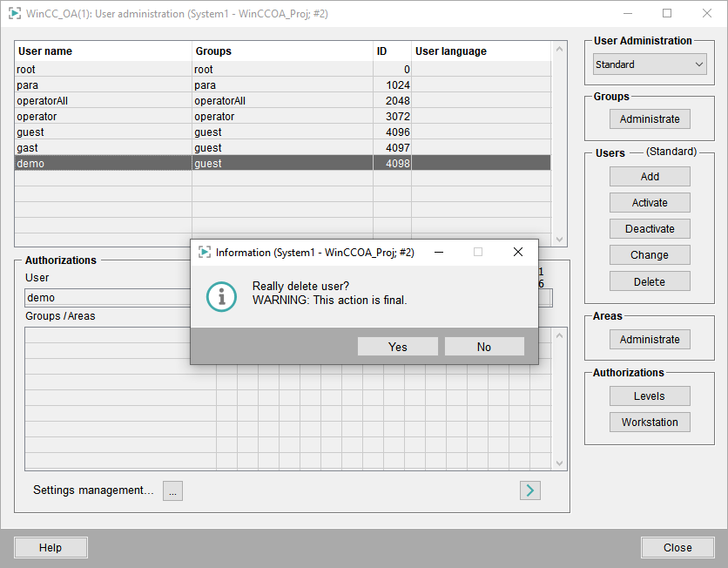Click the WinCC OA main window title icon

[x=14, y=13]
